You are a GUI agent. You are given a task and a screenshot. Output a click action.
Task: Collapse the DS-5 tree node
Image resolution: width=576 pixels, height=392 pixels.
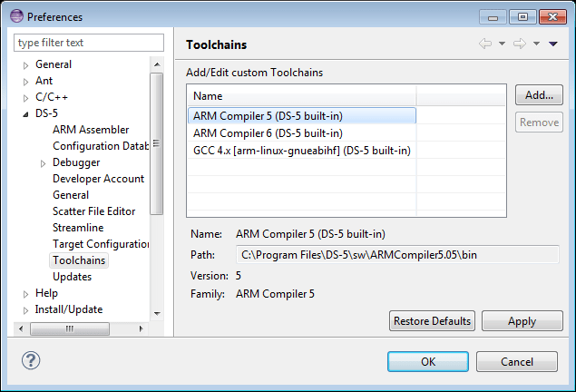pos(25,114)
